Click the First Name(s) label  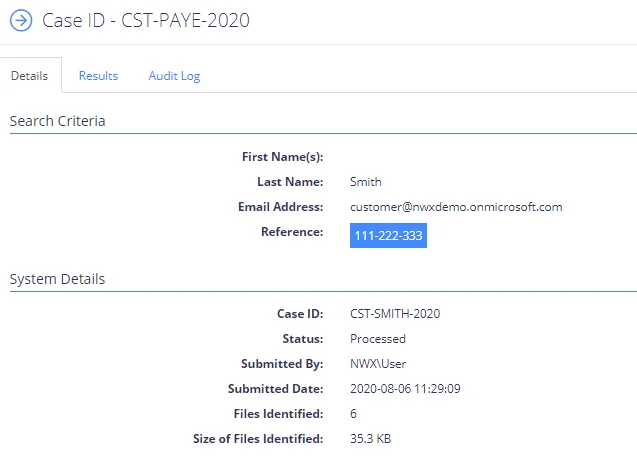pyautogui.click(x=283, y=157)
